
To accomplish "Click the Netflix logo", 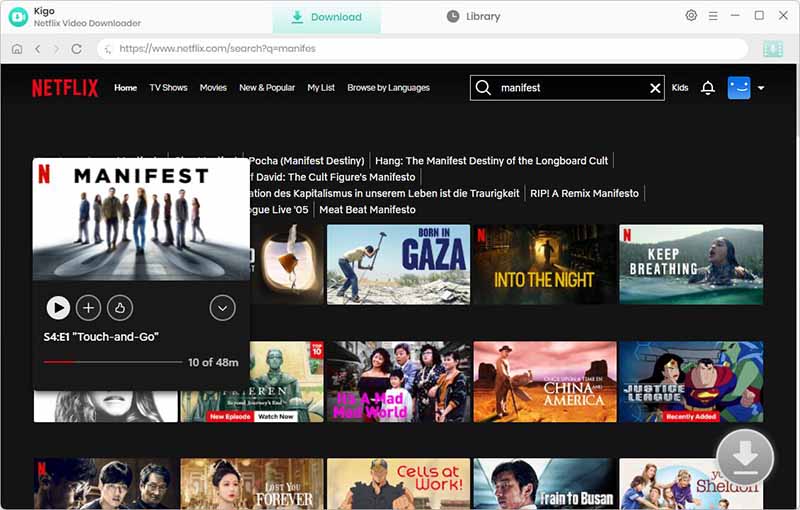I will point(65,88).
